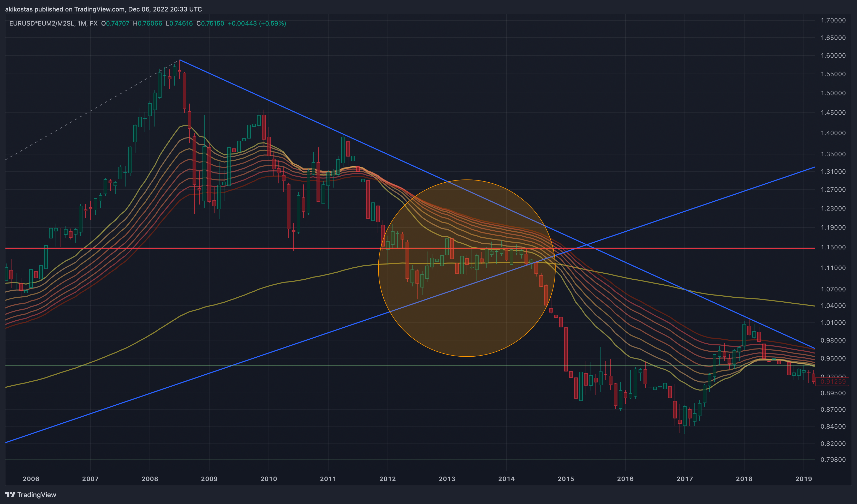Image resolution: width=857 pixels, height=504 pixels.
Task: Click the 1.35000 price axis label
Action: 833,154
